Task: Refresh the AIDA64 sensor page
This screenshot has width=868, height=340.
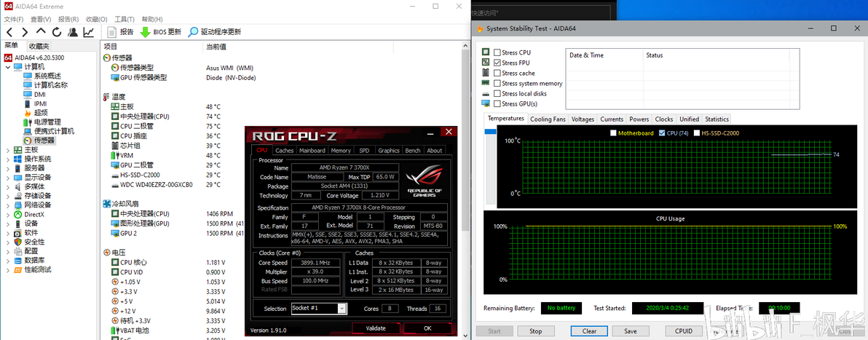Action: tap(57, 32)
